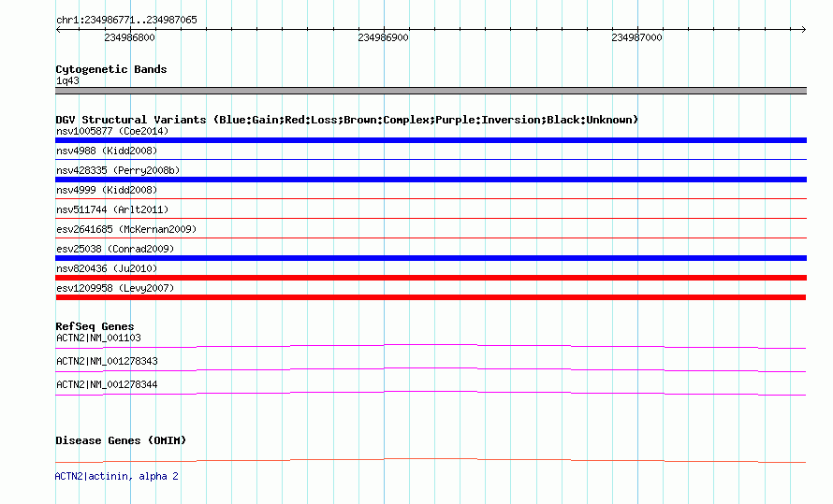The height and width of the screenshot is (504, 833).
Task: Open variant esv2641685 (McKernan2009) label
Action: click(x=126, y=229)
